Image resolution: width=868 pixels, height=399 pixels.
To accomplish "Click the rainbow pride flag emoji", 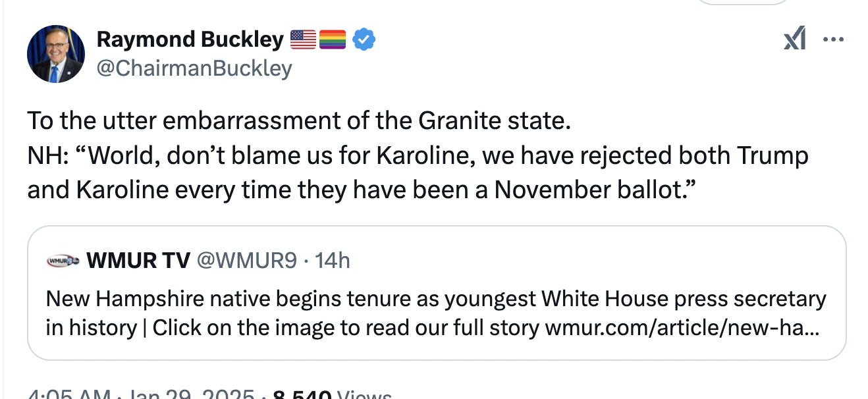I will tap(333, 40).
